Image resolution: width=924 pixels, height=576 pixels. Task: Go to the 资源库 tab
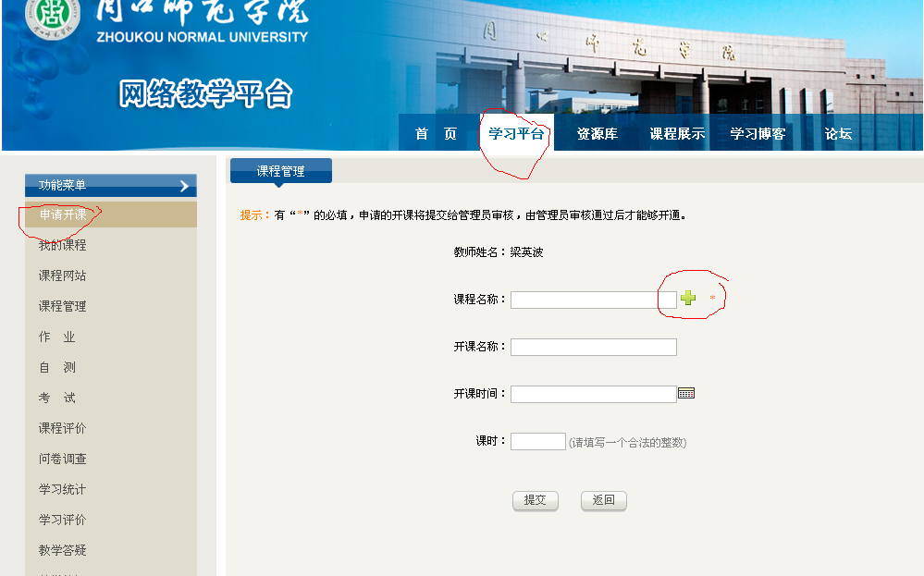point(597,134)
